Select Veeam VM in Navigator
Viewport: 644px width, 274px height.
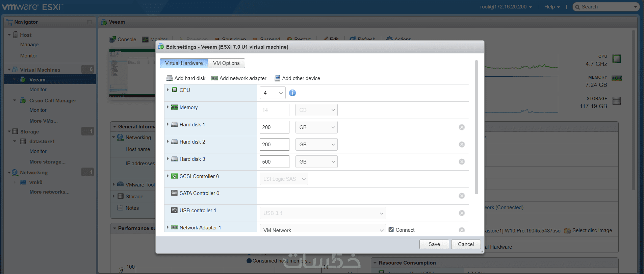pyautogui.click(x=50, y=80)
